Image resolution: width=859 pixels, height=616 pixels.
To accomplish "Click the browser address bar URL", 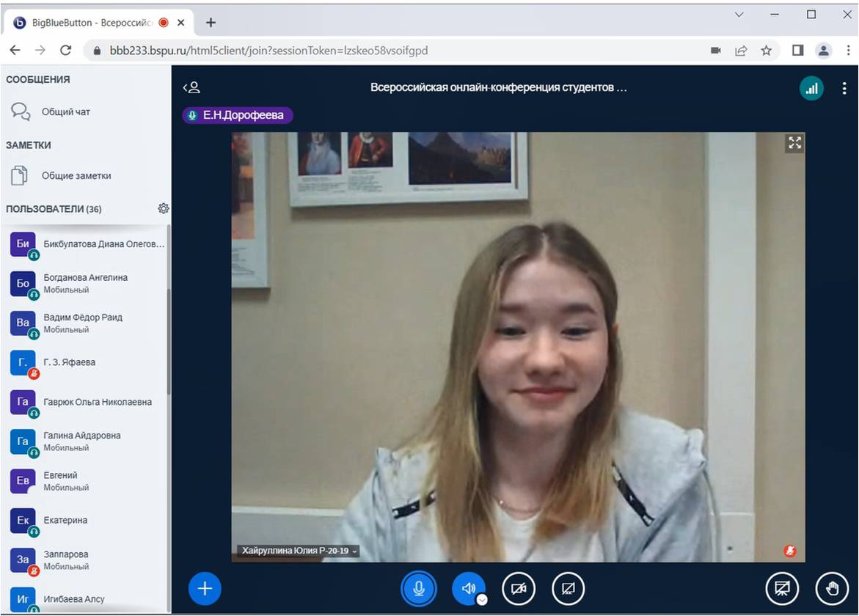I will 268,51.
